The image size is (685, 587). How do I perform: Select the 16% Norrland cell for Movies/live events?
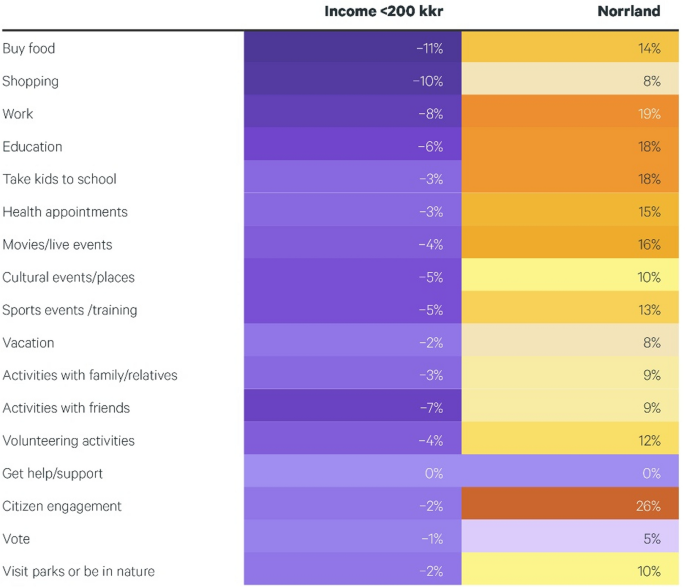(570, 245)
